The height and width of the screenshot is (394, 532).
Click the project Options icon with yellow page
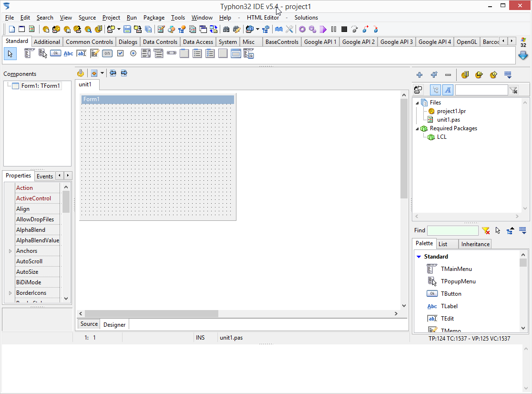coord(465,75)
